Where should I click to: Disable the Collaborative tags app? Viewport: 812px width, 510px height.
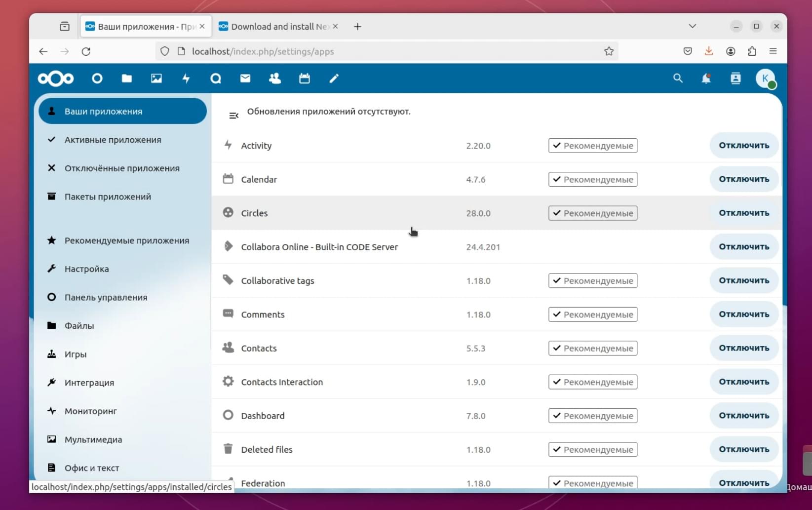744,280
